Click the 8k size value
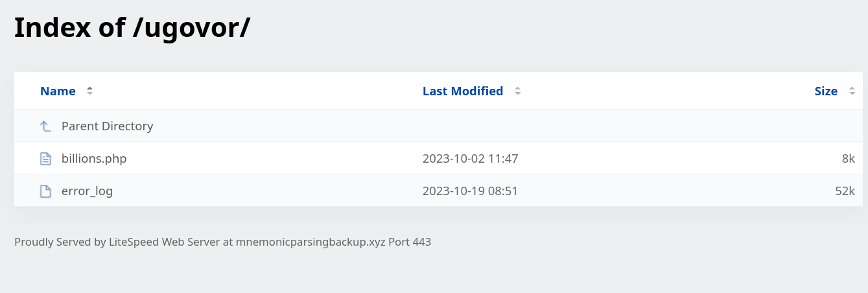This screenshot has height=293, width=868. pyautogui.click(x=849, y=159)
